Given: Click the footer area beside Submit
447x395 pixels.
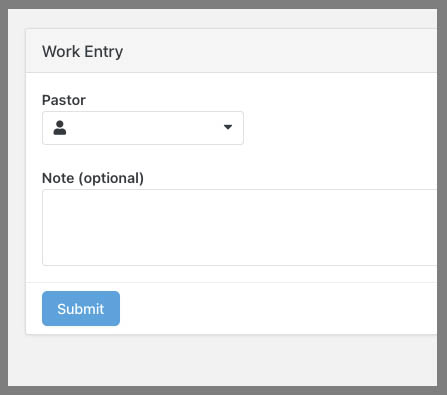Looking at the screenshot, I should point(277,308).
